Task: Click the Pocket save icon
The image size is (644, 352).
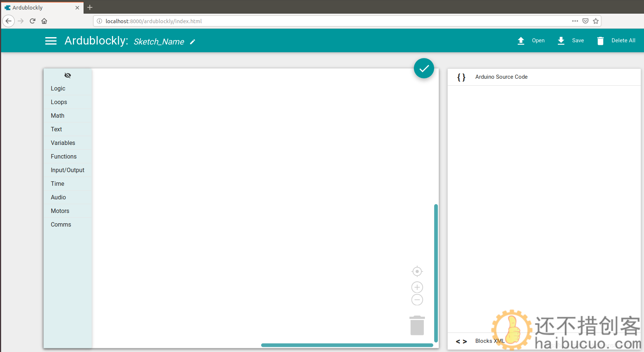Action: tap(585, 21)
